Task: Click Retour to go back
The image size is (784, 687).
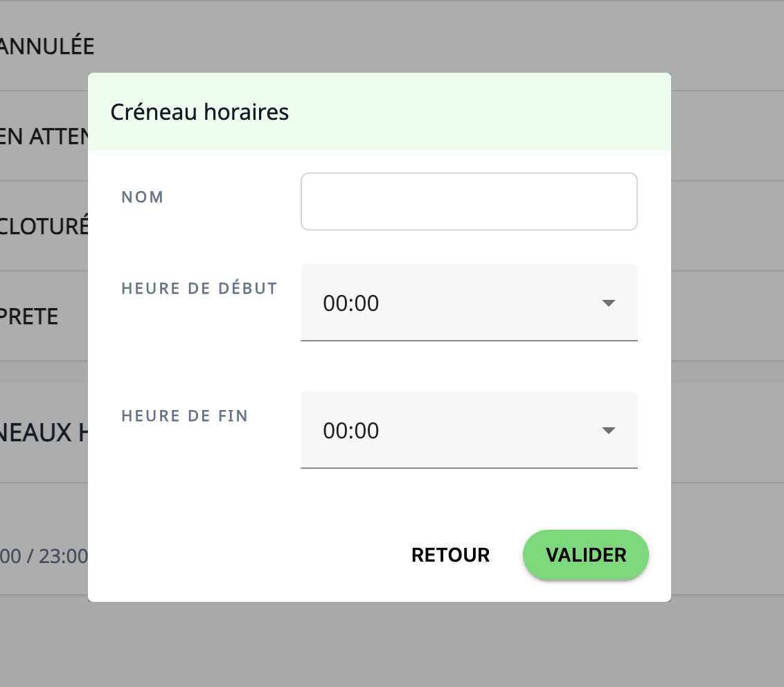Action: click(x=450, y=555)
